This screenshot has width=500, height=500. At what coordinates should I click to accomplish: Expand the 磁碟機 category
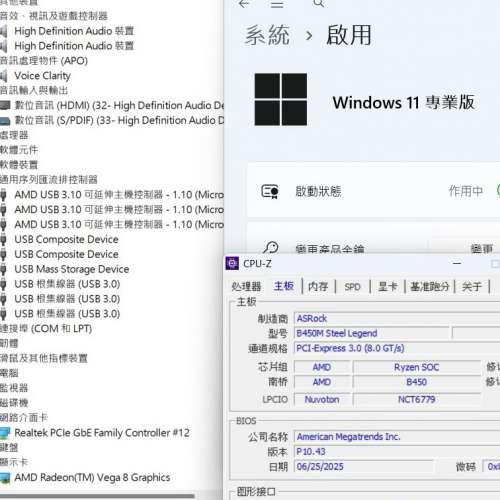(x=14, y=403)
